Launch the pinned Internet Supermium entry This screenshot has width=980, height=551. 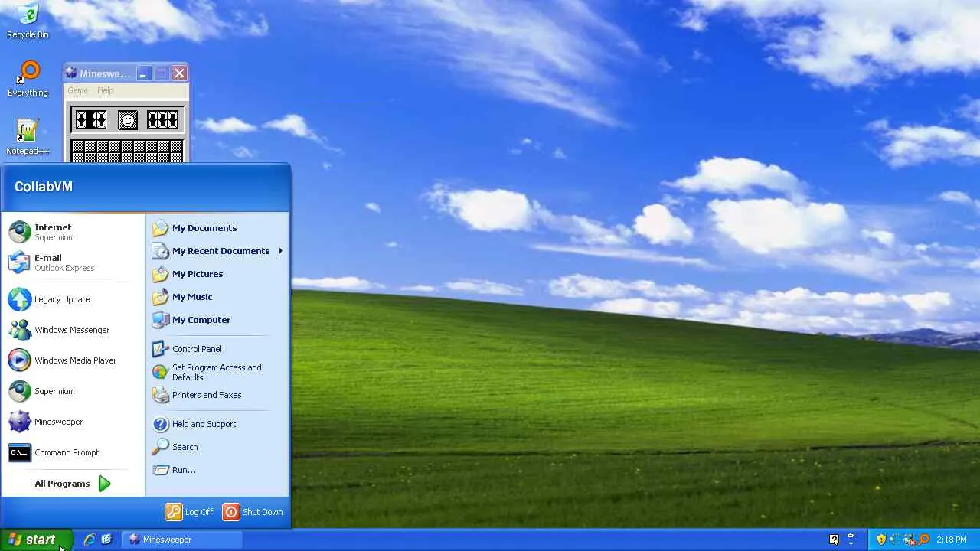point(73,232)
